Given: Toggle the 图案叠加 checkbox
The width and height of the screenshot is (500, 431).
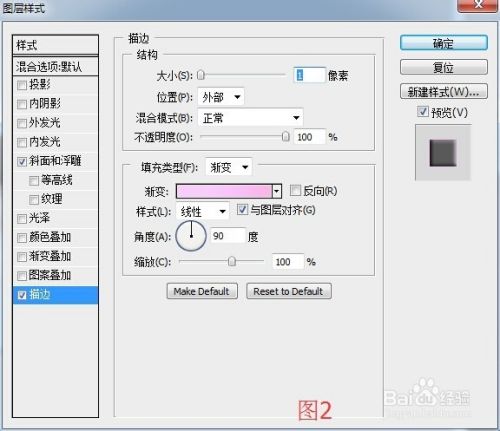Looking at the screenshot, I should [x=22, y=276].
